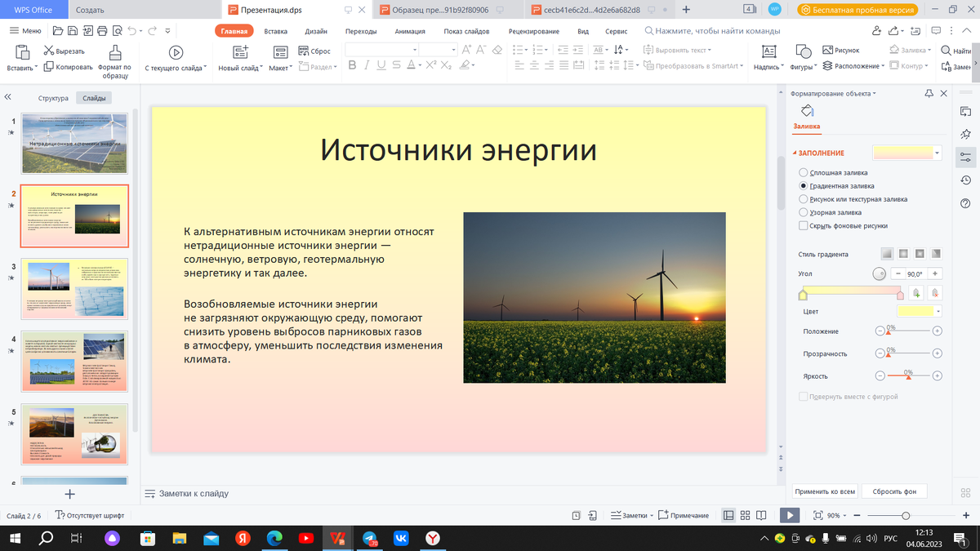980x551 pixels.
Task: Apply strikethrough formatting
Action: point(396,65)
